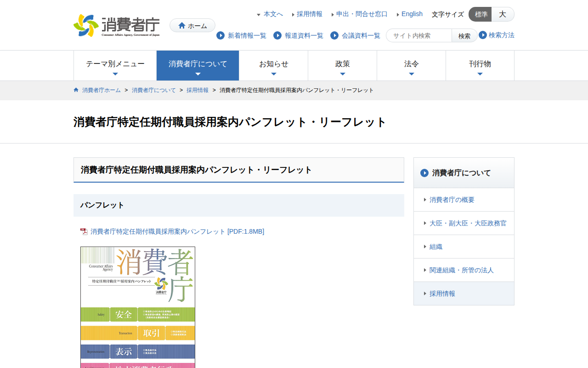Open 報道資料一覧 link
Viewport: 588px width, 368px height.
pyautogui.click(x=304, y=35)
